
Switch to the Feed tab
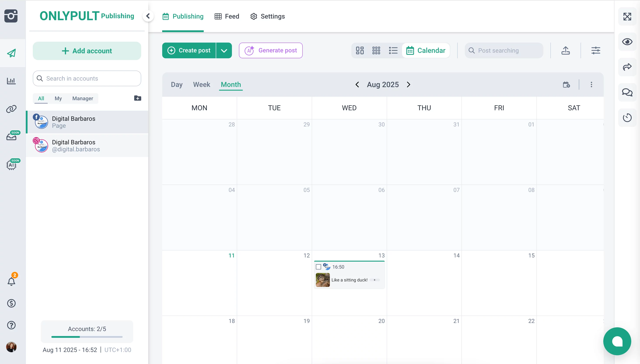point(227,16)
